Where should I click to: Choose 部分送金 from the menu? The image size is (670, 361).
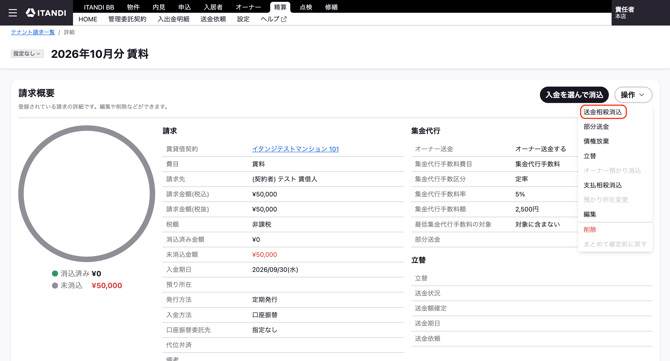tap(597, 127)
